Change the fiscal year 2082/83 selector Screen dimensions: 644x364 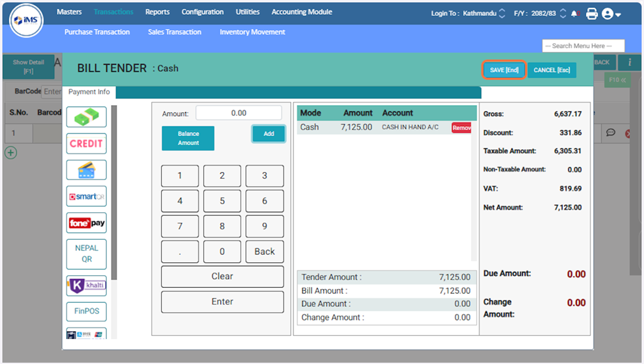562,13
